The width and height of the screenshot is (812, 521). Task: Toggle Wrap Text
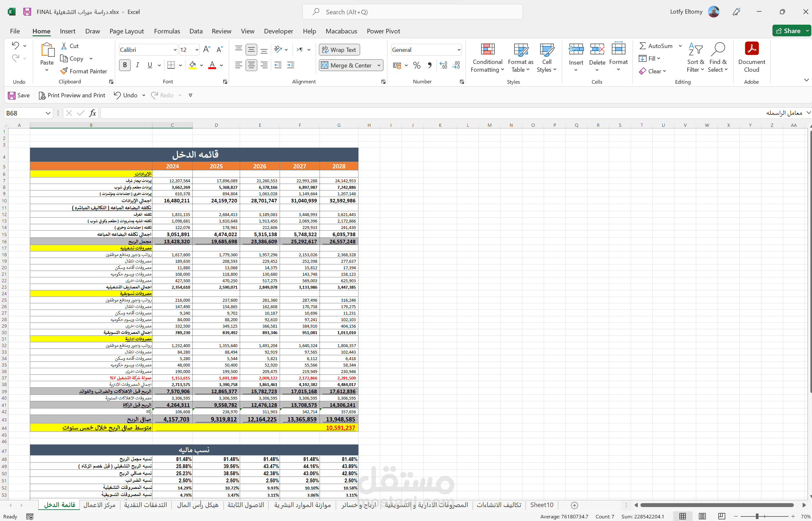[x=339, y=50]
